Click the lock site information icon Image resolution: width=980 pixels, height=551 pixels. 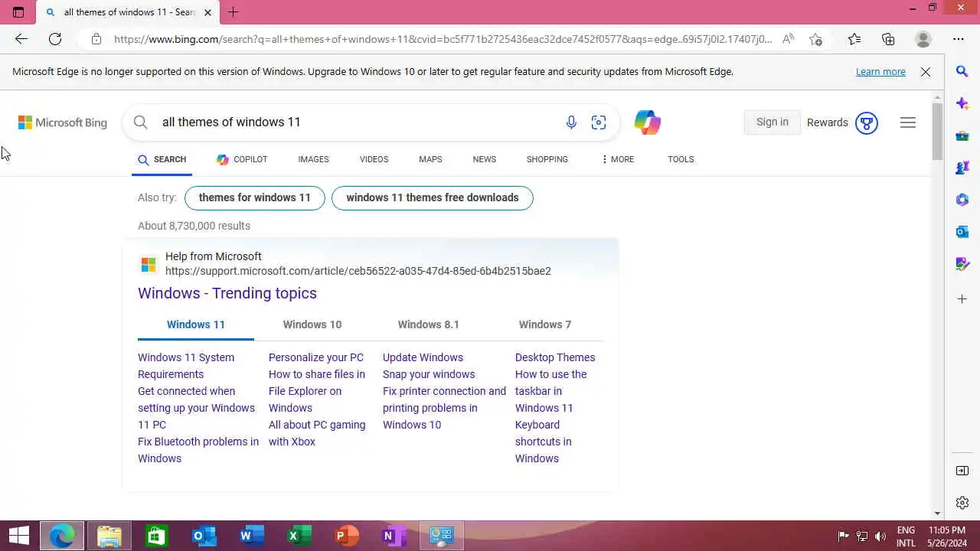point(96,39)
